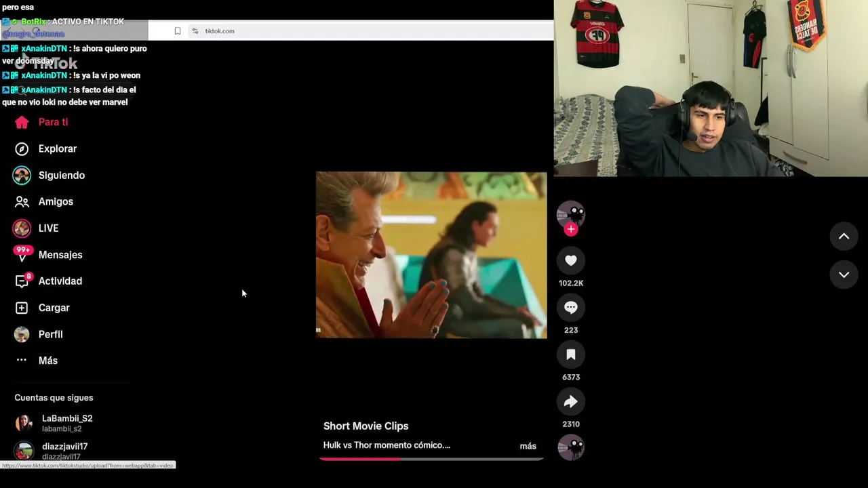Screen dimensions: 868x488
Task: Click the Amigos label
Action: click(x=56, y=201)
